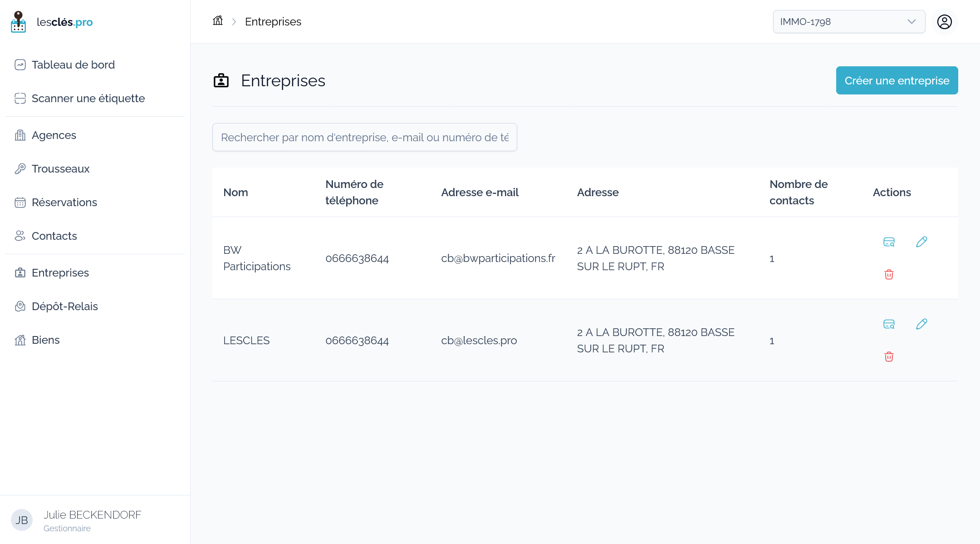Edit BW Participations with pencil icon
The image size is (980, 544).
coord(921,242)
